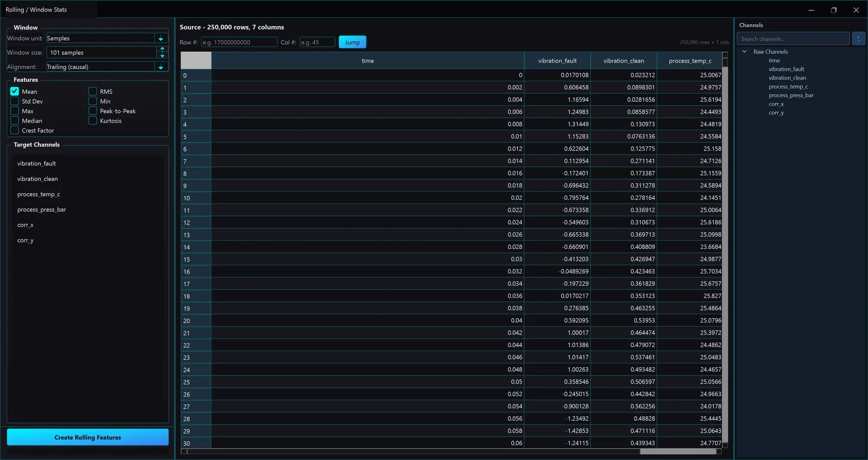Enable the Peak-to-Peak checkbox

[x=92, y=111]
